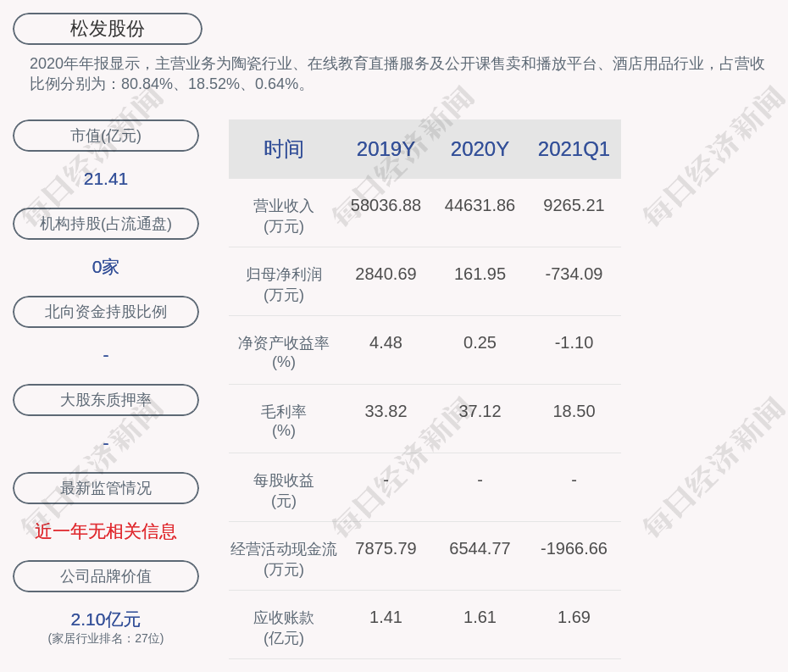Image resolution: width=788 pixels, height=672 pixels.
Task: Click the 大股东质押率 pill
Action: (x=106, y=400)
